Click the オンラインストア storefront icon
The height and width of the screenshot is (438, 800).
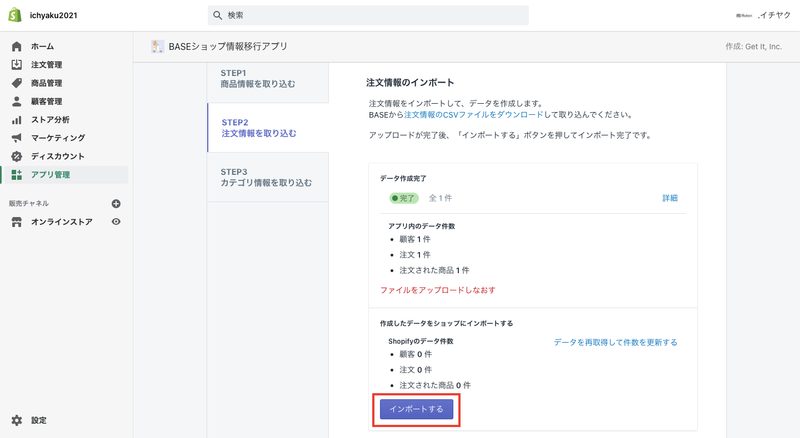[x=16, y=222]
